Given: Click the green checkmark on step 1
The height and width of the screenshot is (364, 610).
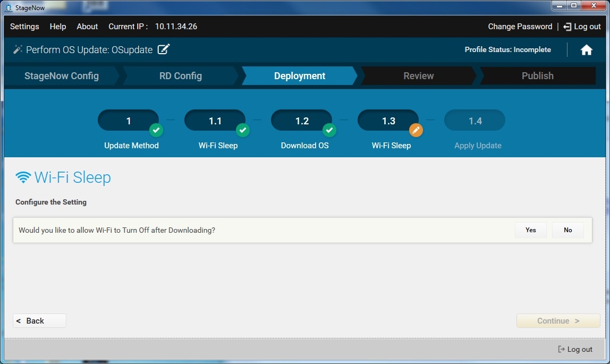Looking at the screenshot, I should point(156,130).
